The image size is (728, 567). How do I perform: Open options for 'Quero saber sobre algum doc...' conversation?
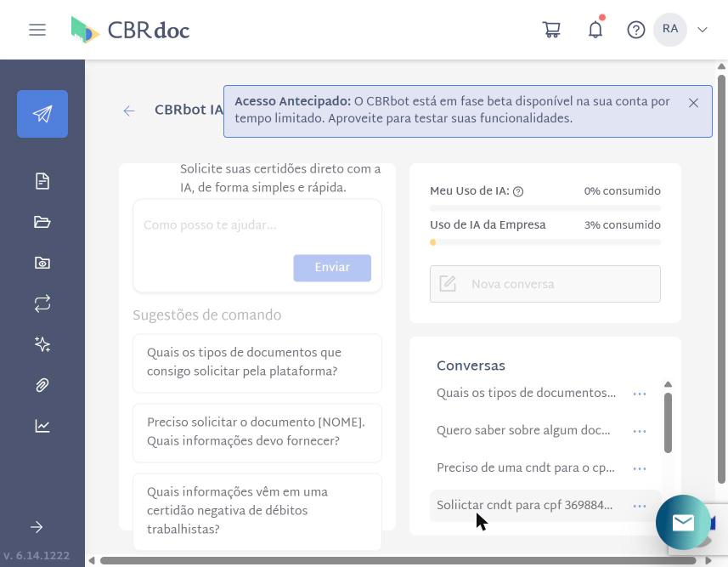coord(640,431)
